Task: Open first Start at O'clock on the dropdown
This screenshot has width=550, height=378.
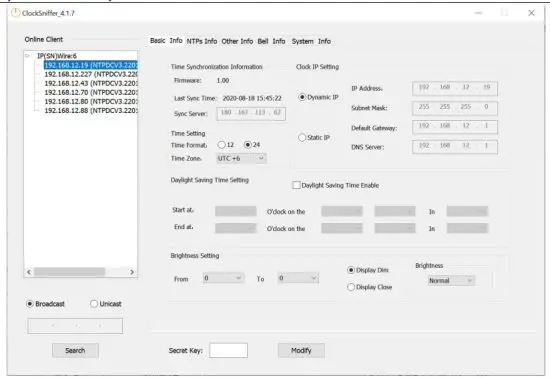Action: point(342,211)
